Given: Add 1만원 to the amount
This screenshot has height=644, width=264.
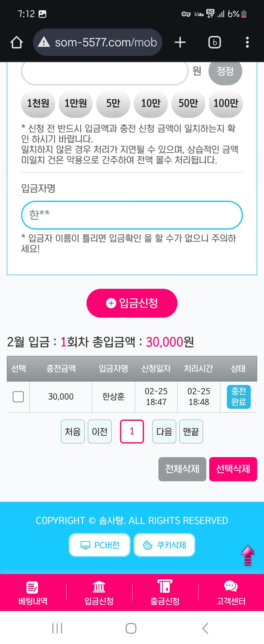Looking at the screenshot, I should tap(76, 103).
